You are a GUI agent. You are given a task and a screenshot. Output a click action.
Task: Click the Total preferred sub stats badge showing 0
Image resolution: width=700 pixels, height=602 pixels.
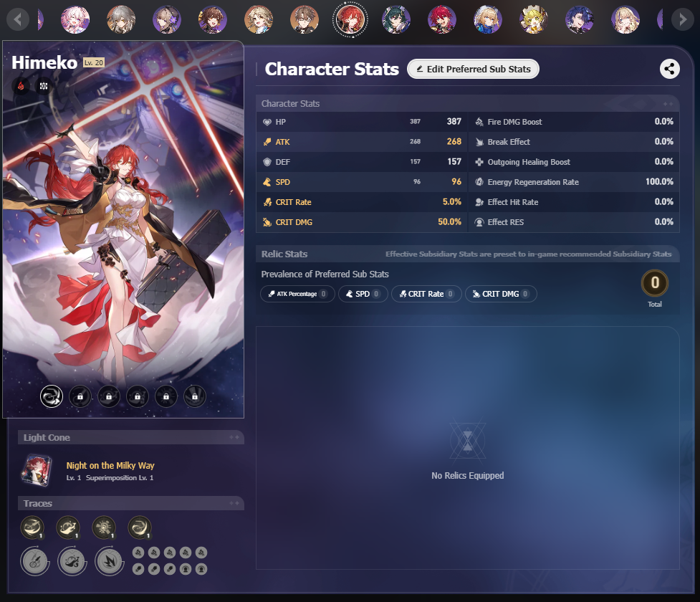click(655, 282)
